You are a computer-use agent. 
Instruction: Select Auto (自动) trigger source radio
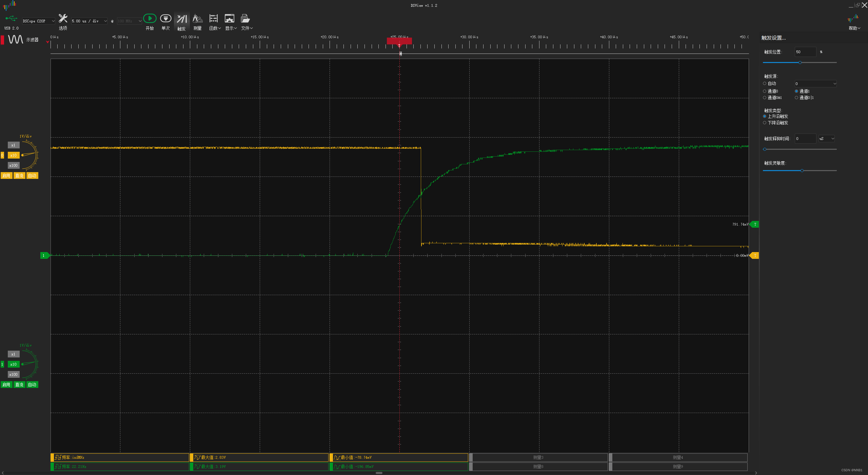pyautogui.click(x=765, y=83)
